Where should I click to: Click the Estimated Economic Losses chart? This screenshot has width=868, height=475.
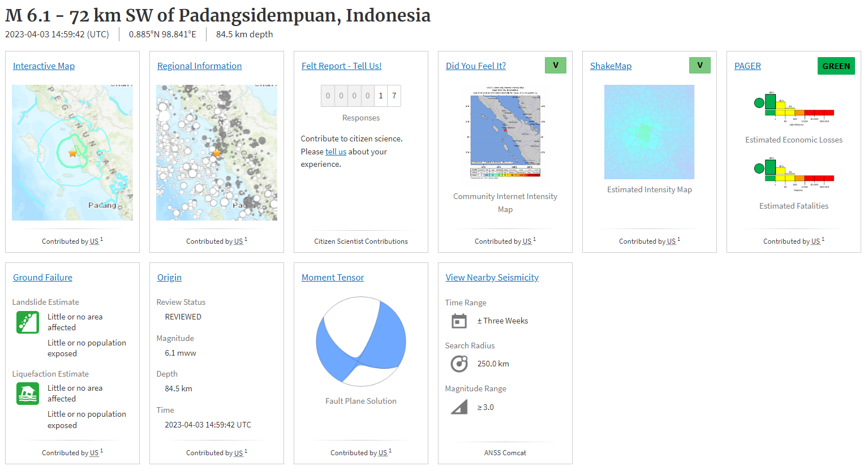tap(794, 109)
